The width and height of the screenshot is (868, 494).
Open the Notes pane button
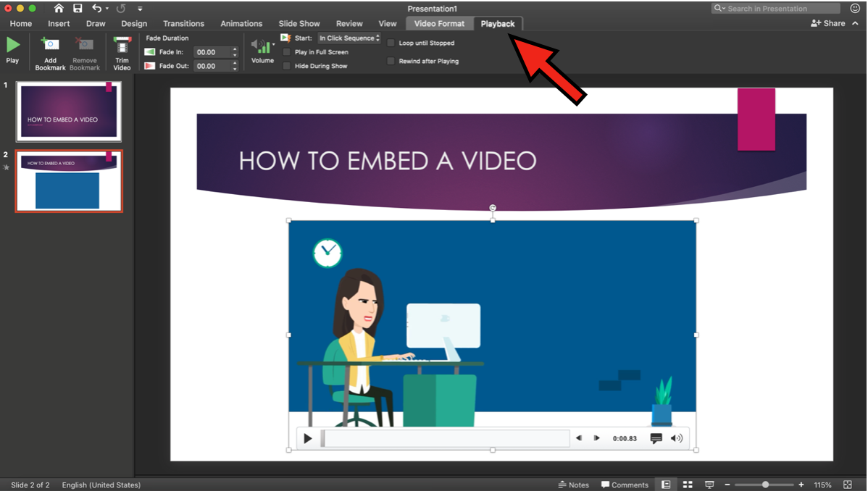[573, 485]
